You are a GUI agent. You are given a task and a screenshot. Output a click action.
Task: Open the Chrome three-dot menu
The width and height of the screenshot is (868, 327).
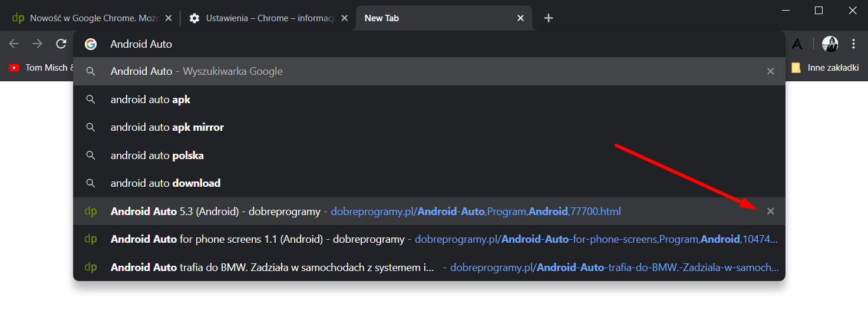pyautogui.click(x=853, y=44)
